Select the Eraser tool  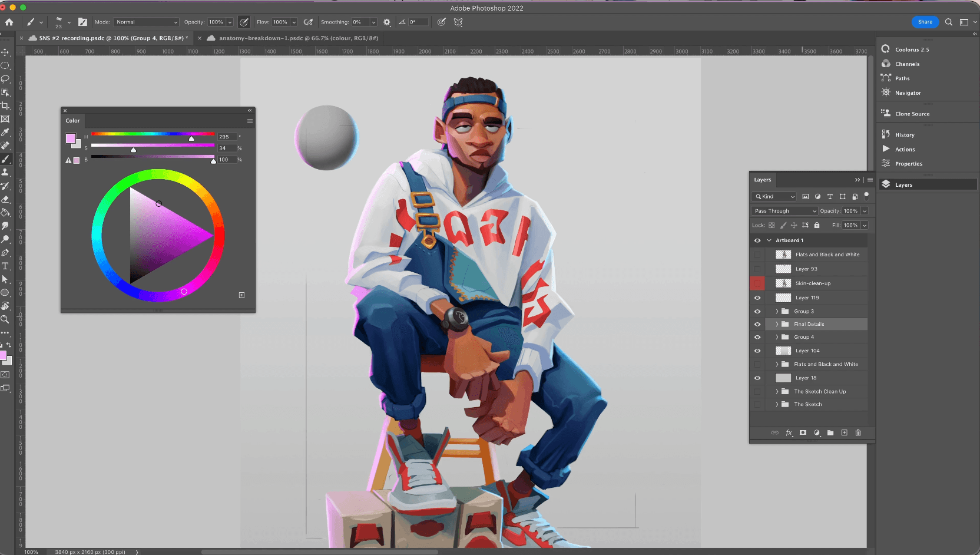(5, 199)
